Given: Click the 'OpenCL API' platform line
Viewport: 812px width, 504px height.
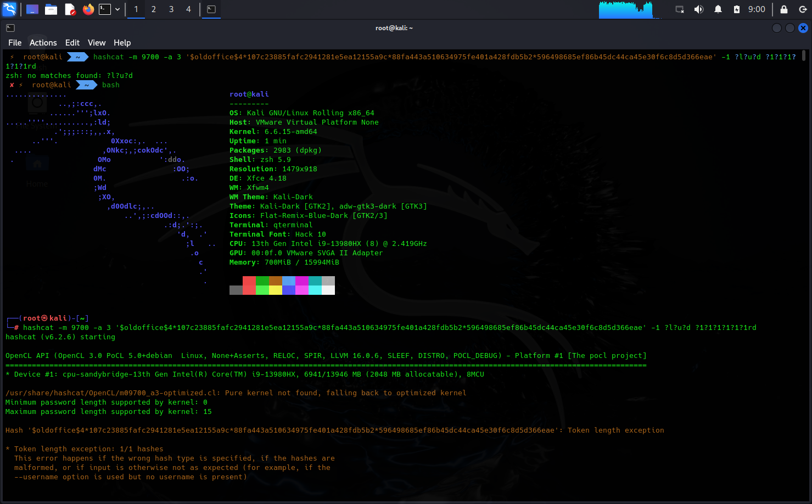Looking at the screenshot, I should [x=326, y=356].
